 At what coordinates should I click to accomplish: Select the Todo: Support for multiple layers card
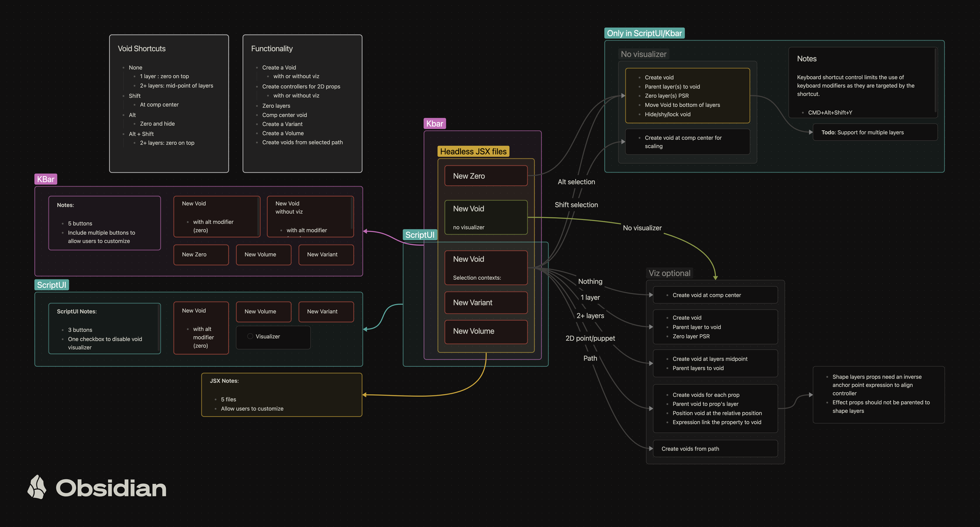(875, 132)
